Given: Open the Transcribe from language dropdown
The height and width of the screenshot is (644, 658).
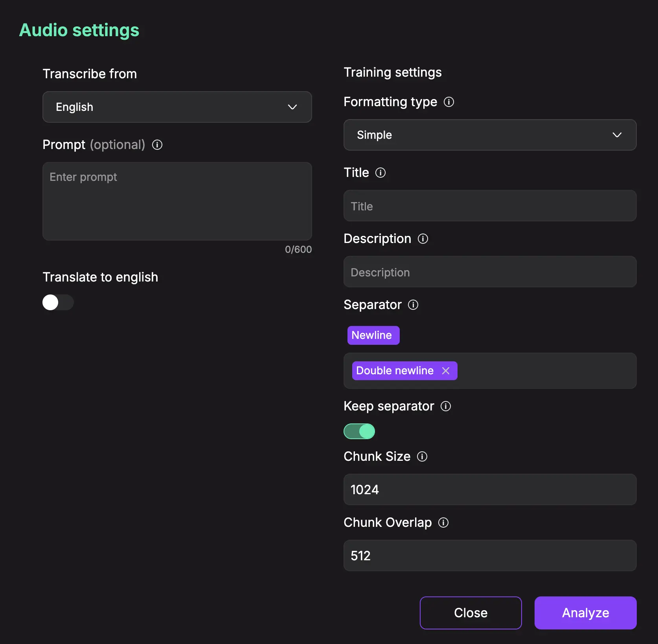Looking at the screenshot, I should coord(177,107).
